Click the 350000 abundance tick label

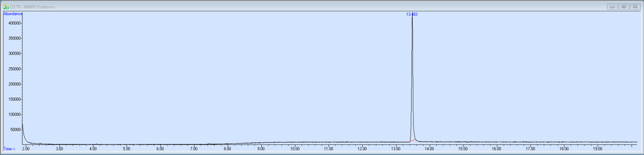15,38
